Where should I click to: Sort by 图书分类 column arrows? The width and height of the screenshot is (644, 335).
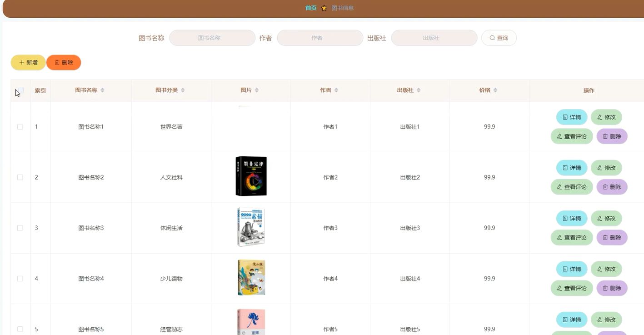point(183,90)
